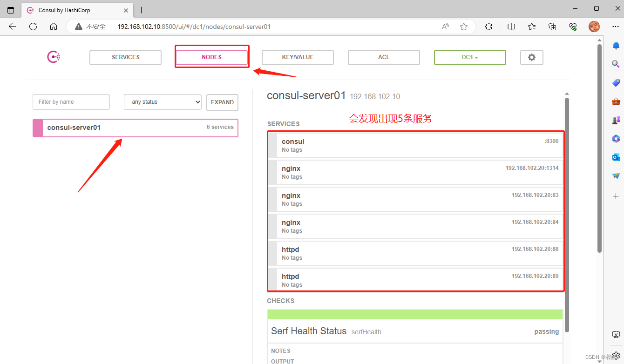The image size is (624, 364).
Task: Open tab actions menu icon
Action: point(11,10)
